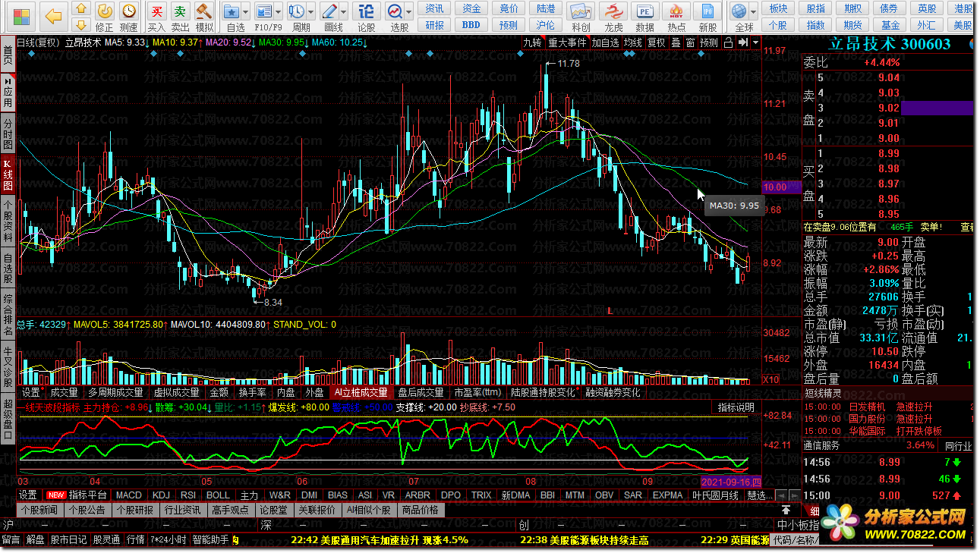Click the 沪 index status bar entry

(9, 525)
